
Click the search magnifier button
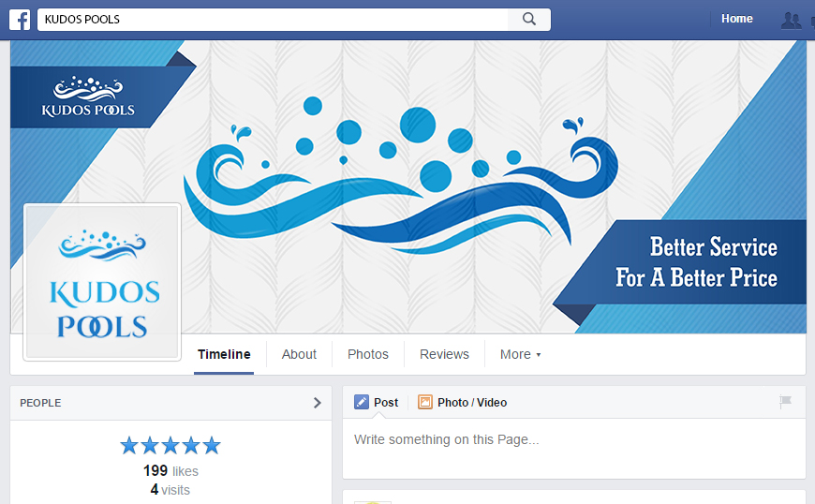click(529, 20)
